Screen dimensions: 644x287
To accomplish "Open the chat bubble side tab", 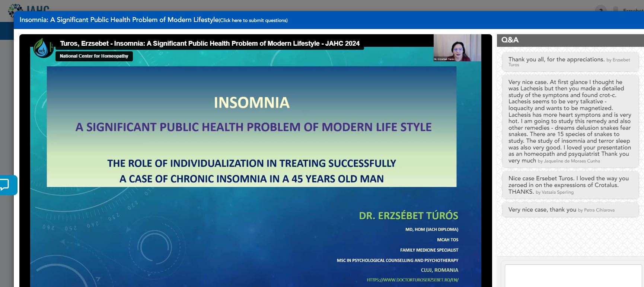I will tap(7, 185).
